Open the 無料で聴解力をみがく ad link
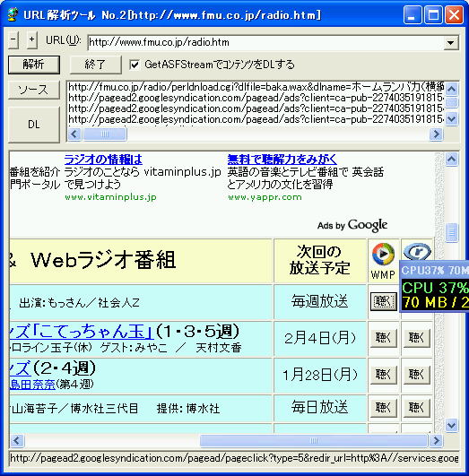Viewport: 469px width, 476px height. click(x=282, y=160)
